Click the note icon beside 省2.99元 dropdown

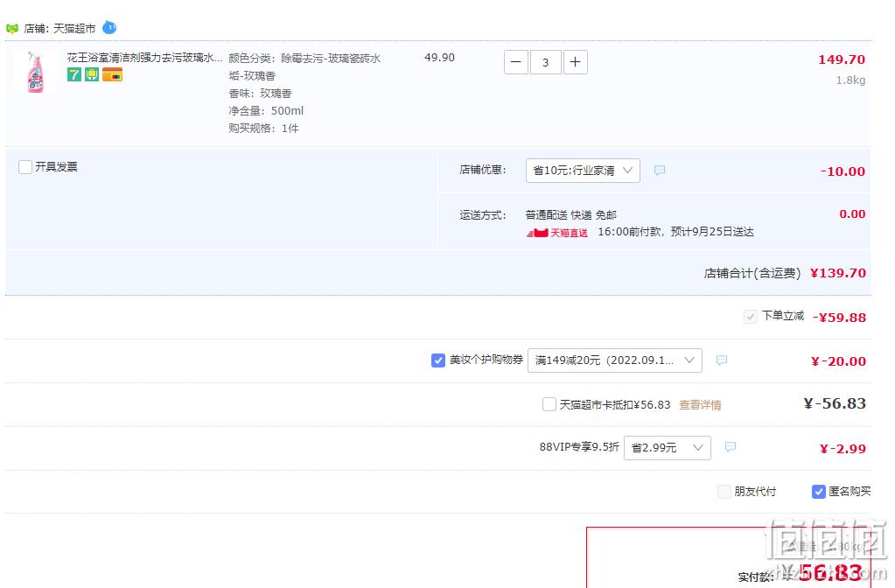[x=730, y=447]
